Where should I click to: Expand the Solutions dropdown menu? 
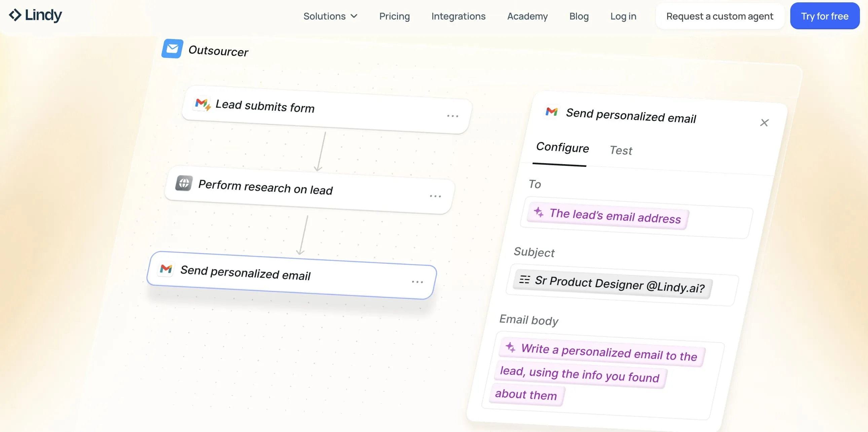point(330,16)
